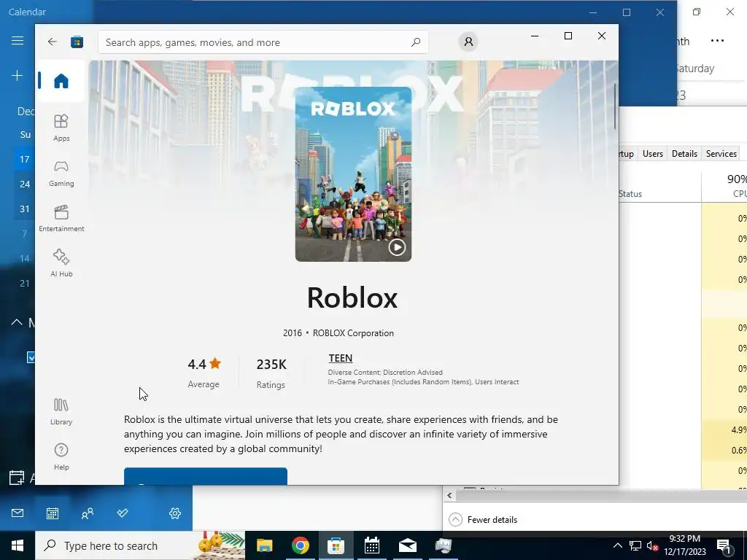Screen dimensions: 747x560
Task: Click the Roblox poster thumbnail
Action: (x=353, y=174)
